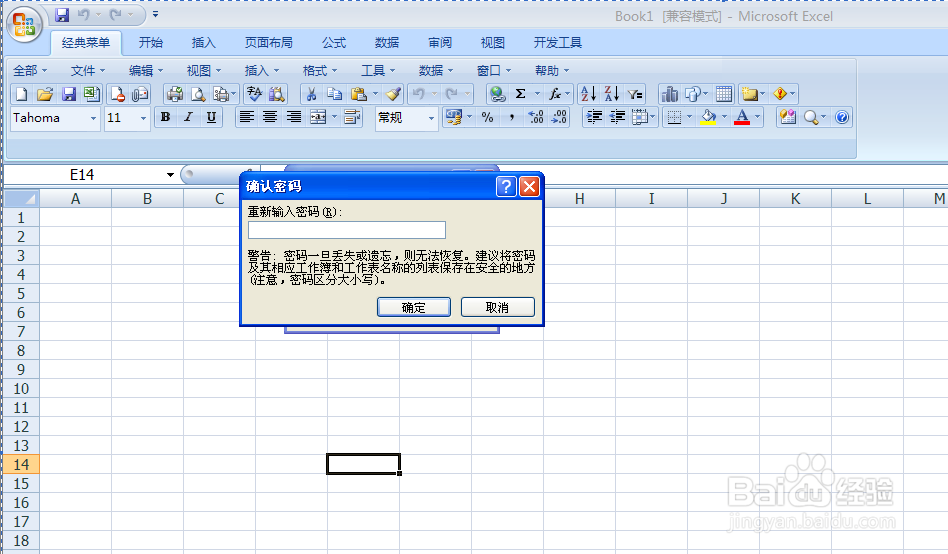Toggle italic formatting

188,117
